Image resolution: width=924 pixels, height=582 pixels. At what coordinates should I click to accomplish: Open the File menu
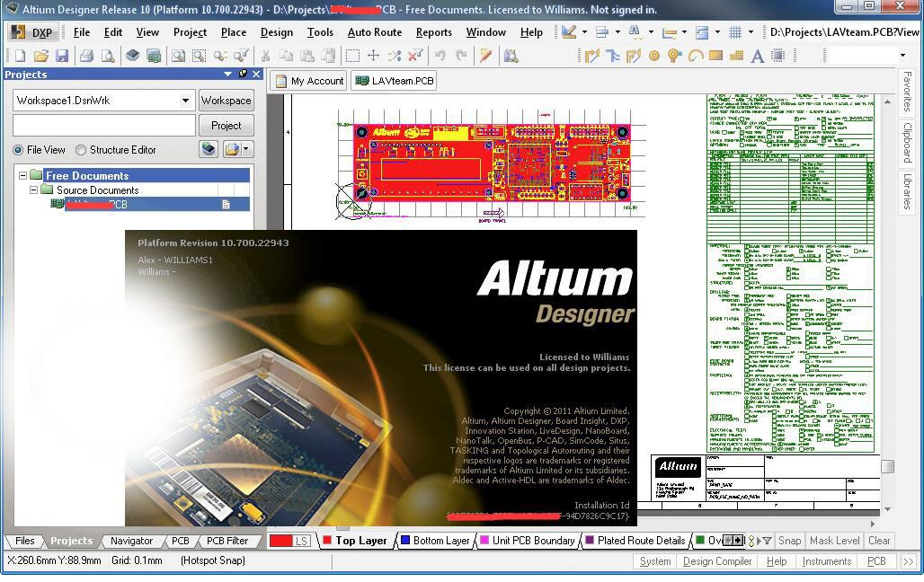[x=82, y=32]
